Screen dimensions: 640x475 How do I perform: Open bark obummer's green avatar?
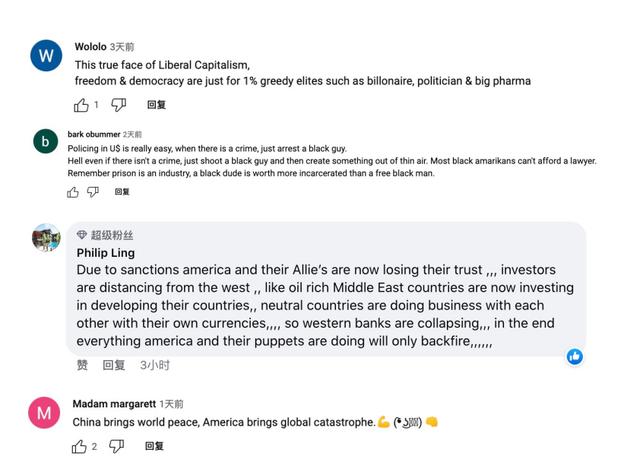(45, 142)
